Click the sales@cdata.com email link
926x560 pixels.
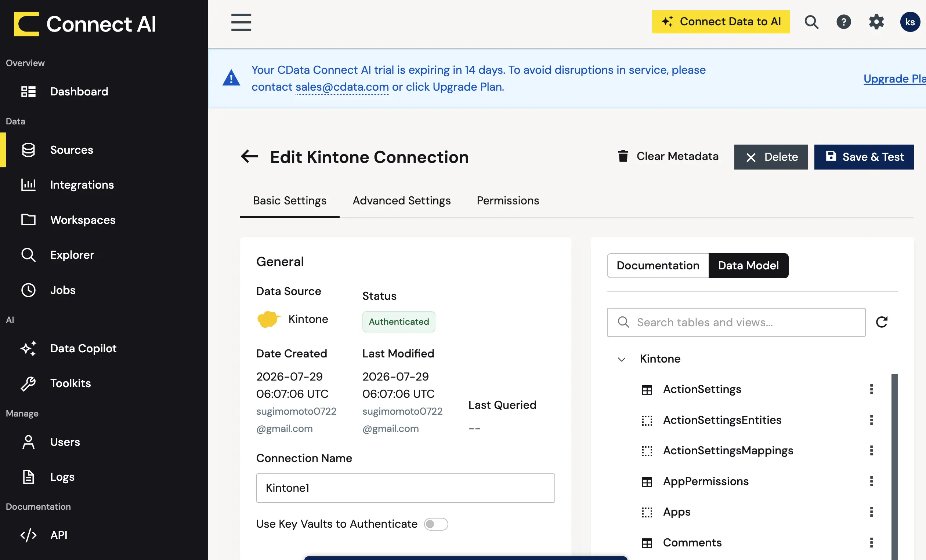point(342,87)
